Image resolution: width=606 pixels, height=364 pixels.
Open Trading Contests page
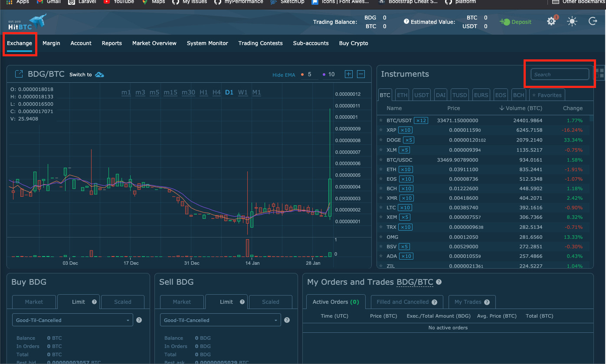coord(260,43)
